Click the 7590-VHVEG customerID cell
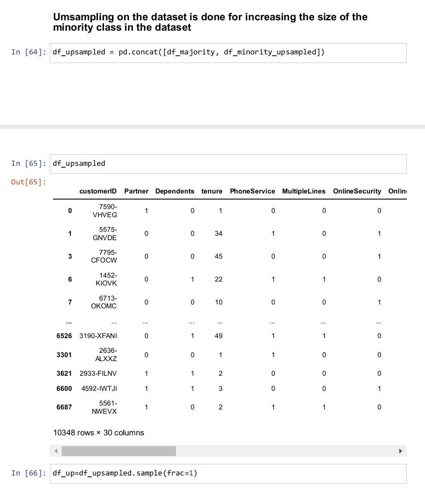This screenshot has height=504, width=425. [x=105, y=211]
